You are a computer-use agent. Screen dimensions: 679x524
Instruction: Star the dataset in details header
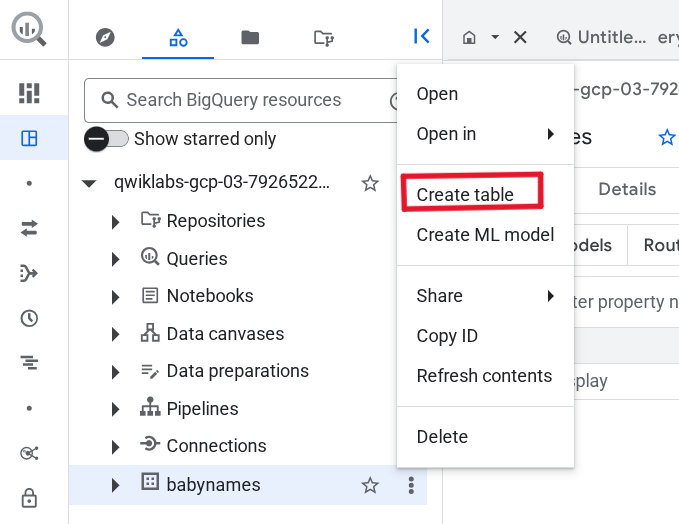click(666, 138)
